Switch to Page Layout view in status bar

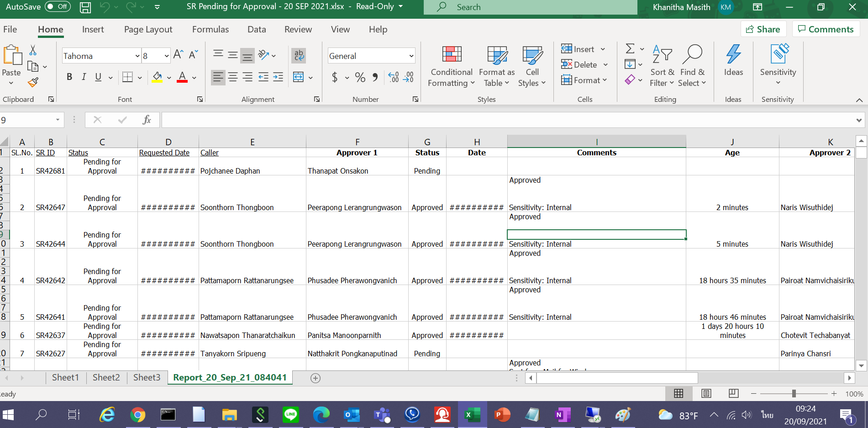(706, 393)
